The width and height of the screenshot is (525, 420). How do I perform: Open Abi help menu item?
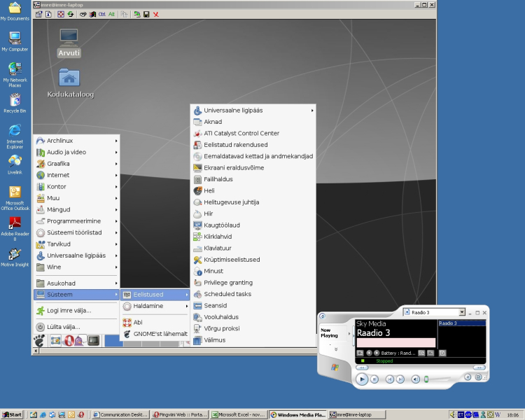(x=155, y=322)
